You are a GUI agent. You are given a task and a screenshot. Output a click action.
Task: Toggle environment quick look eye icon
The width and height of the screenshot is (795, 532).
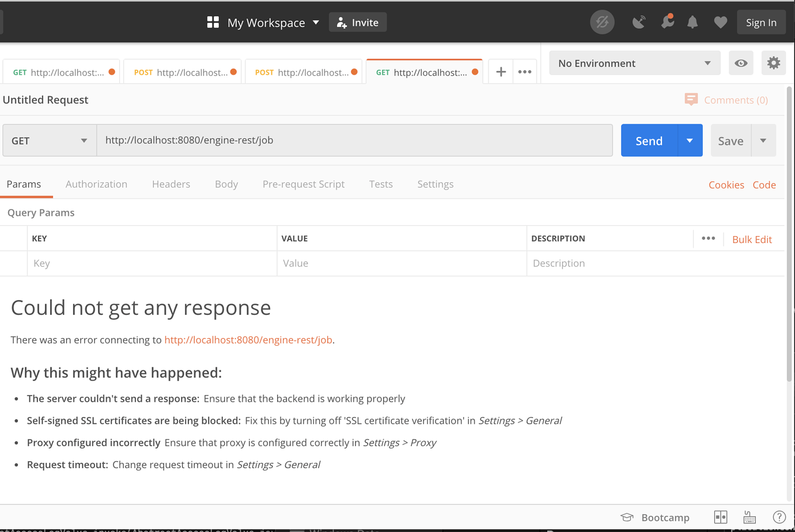coord(741,63)
